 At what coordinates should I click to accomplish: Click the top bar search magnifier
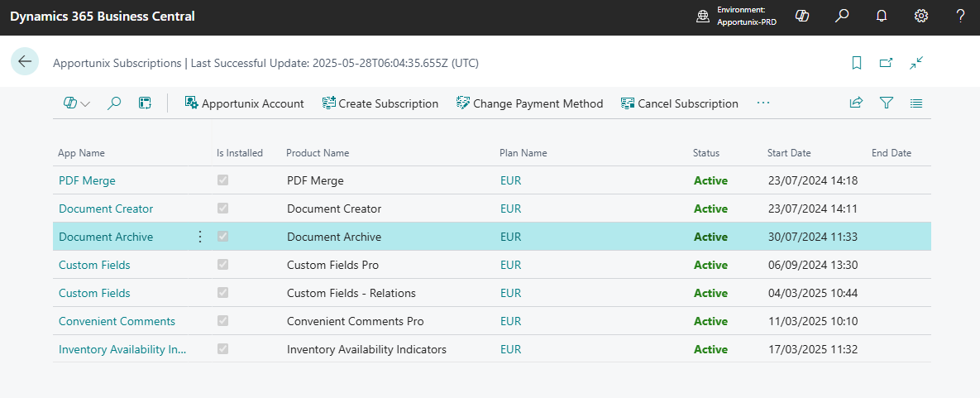(x=842, y=17)
